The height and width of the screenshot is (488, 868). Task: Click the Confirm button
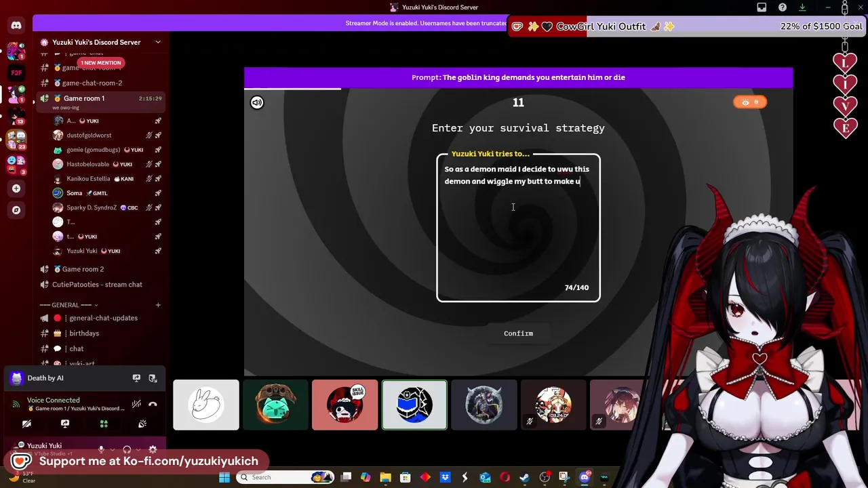[x=518, y=333]
